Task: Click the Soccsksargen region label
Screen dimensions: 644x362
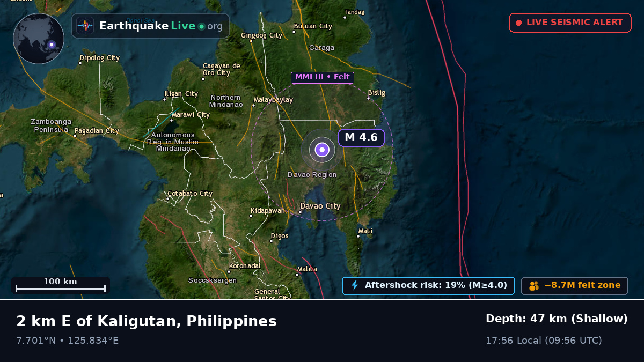Action: pos(213,280)
